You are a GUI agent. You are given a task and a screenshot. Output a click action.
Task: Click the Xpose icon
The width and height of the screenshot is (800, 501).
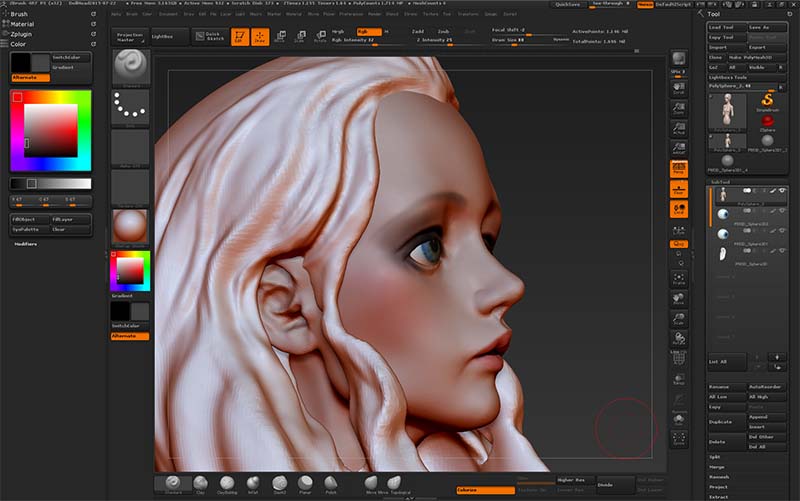[679, 439]
